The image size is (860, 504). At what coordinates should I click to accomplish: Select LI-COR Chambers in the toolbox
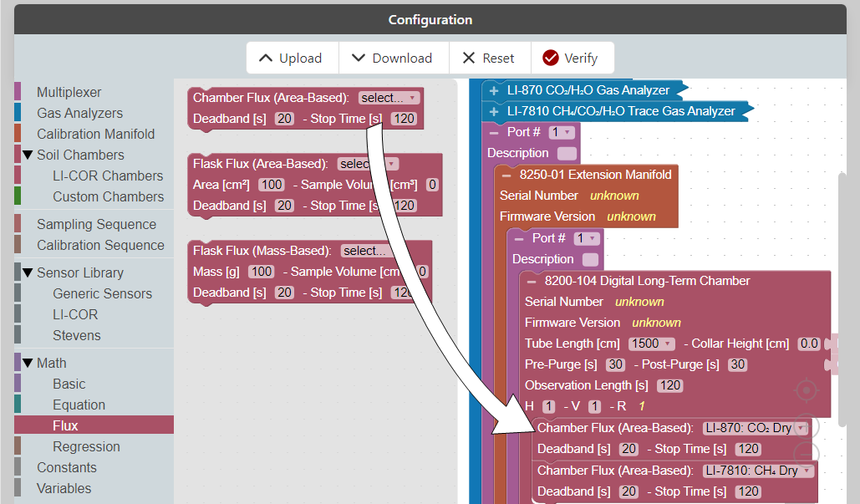(94, 176)
